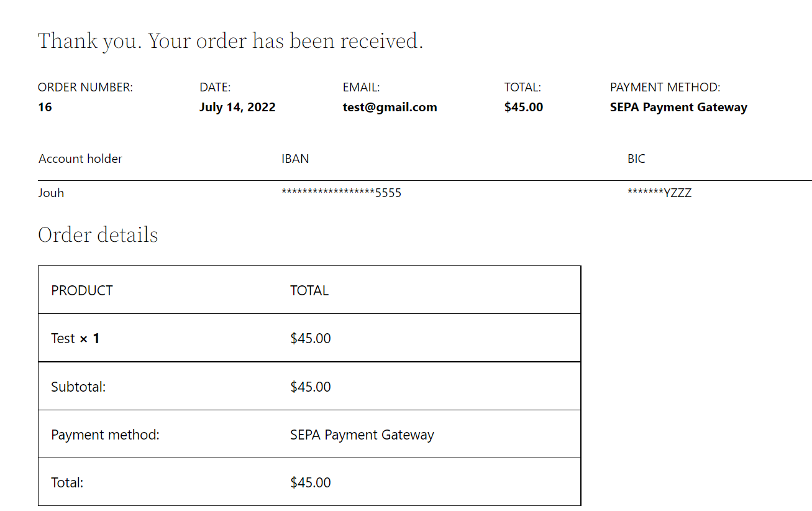Click the ORDER NUMBER label
This screenshot has width=812, height=511.
tap(85, 88)
